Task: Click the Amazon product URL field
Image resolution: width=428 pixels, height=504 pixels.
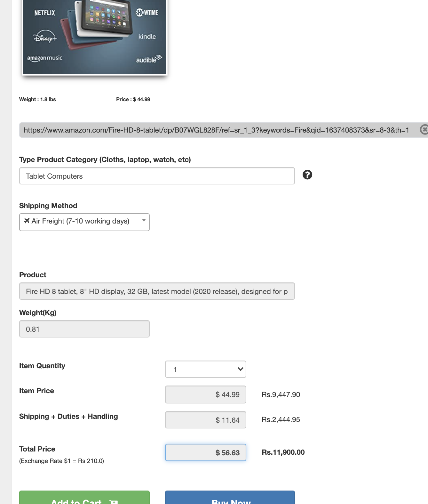Action: [219, 130]
